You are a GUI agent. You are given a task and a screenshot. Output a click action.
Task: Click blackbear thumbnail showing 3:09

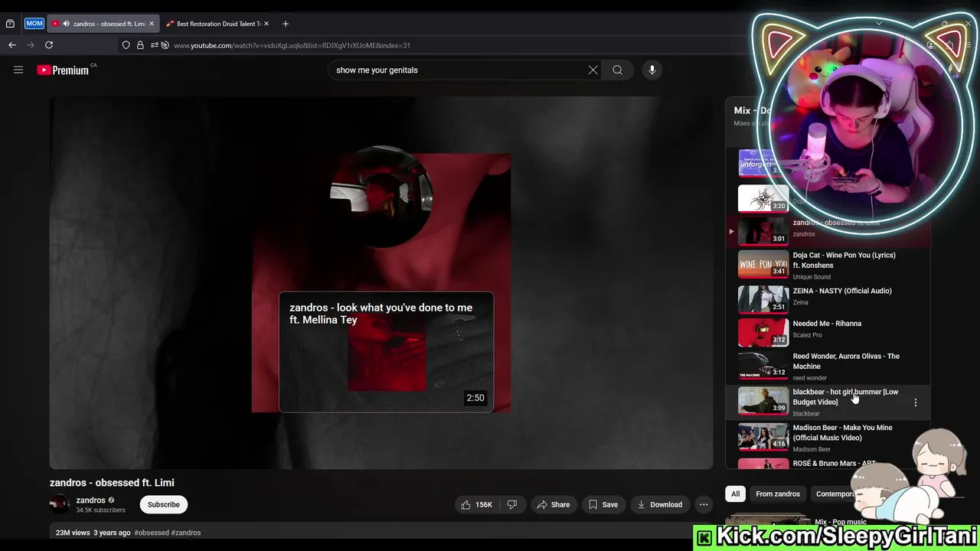point(763,400)
